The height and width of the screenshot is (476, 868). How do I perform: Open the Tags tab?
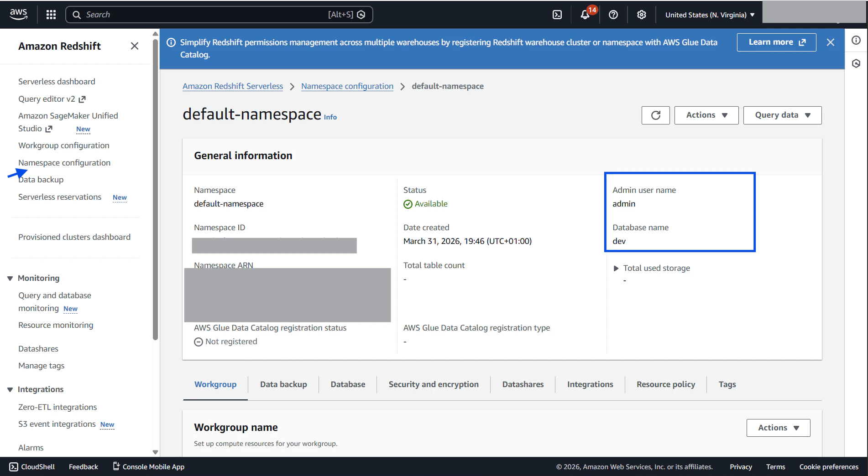727,384
